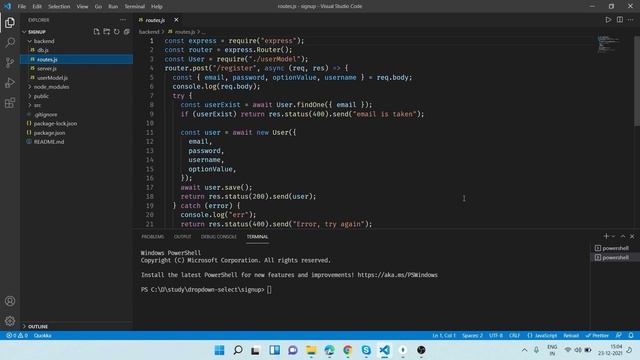Screen dimensions: 640x360
Task: Close the terminal panel
Action: coord(632,236)
